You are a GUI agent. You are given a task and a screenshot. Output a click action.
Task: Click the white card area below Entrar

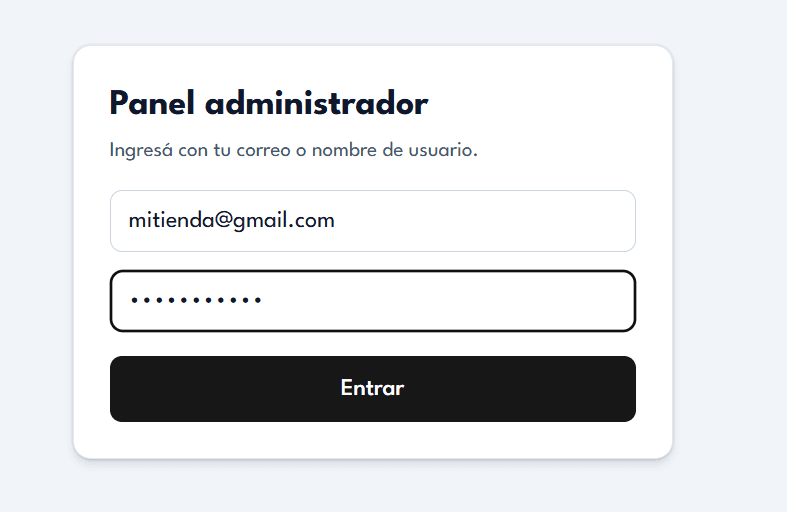tap(372, 440)
